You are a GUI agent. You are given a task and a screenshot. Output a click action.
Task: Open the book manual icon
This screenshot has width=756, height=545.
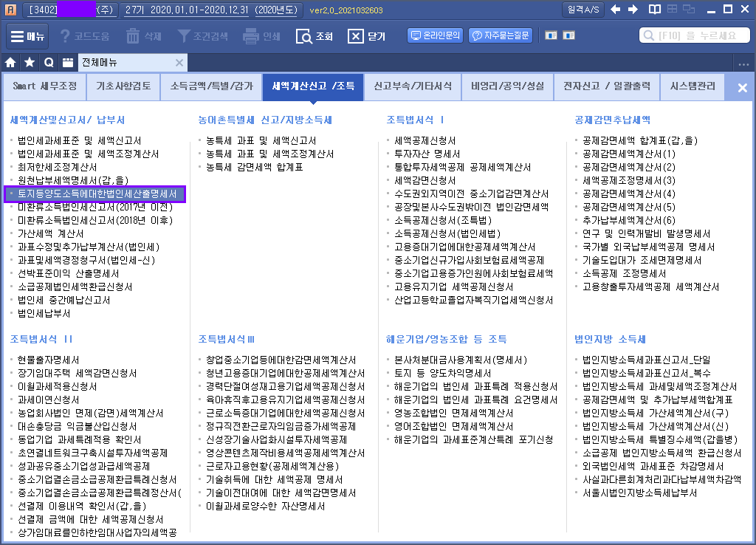[x=654, y=10]
